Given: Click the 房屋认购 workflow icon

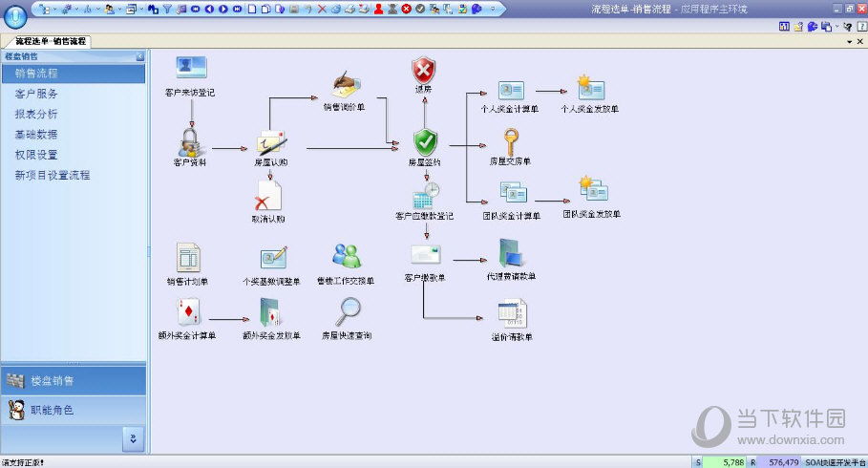Looking at the screenshot, I should click(270, 142).
